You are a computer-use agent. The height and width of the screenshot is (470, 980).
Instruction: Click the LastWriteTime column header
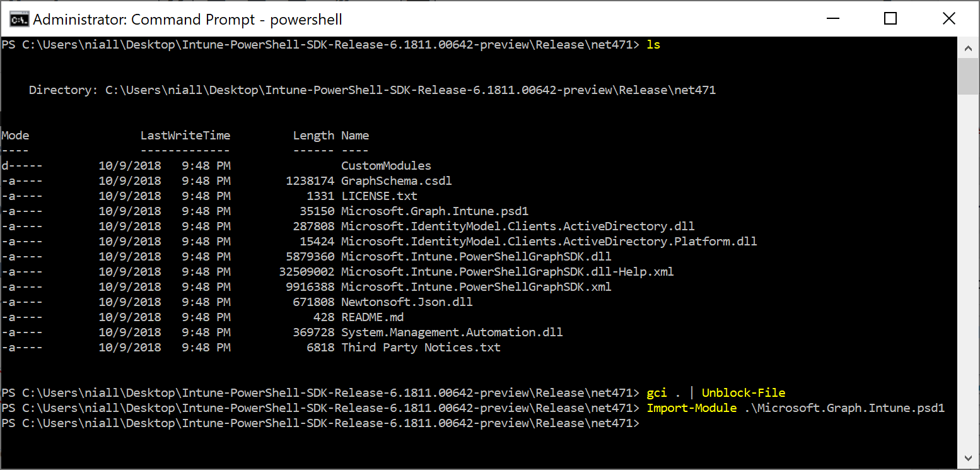[x=186, y=135]
